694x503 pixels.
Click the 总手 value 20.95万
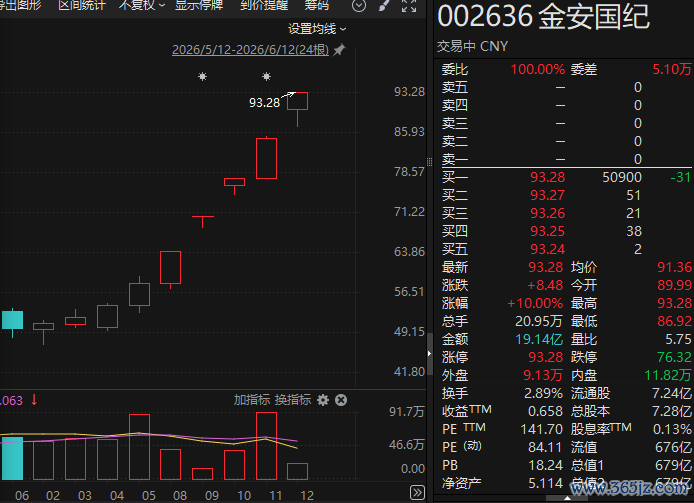point(539,321)
